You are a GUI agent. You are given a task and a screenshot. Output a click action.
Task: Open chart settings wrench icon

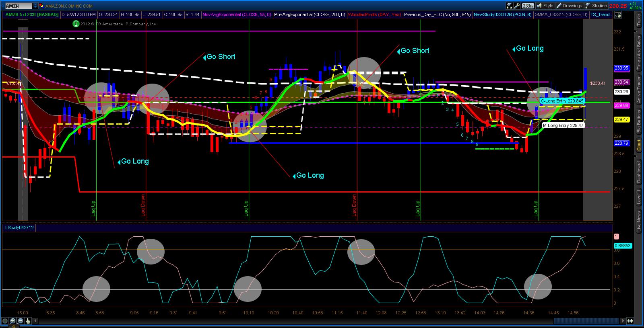click(x=517, y=6)
